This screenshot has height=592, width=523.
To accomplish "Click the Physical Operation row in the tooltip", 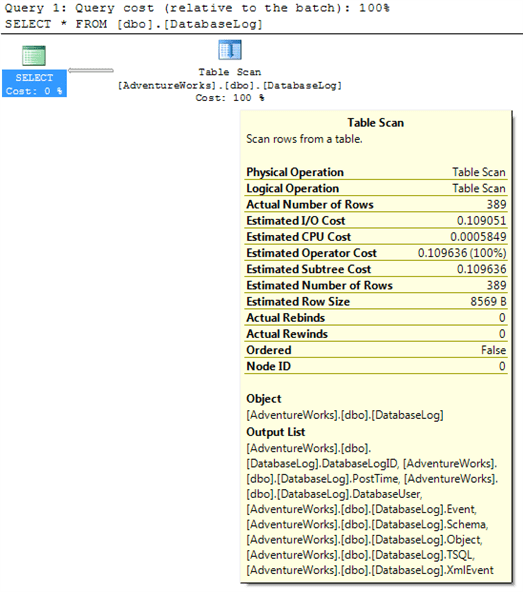I will pos(376,172).
